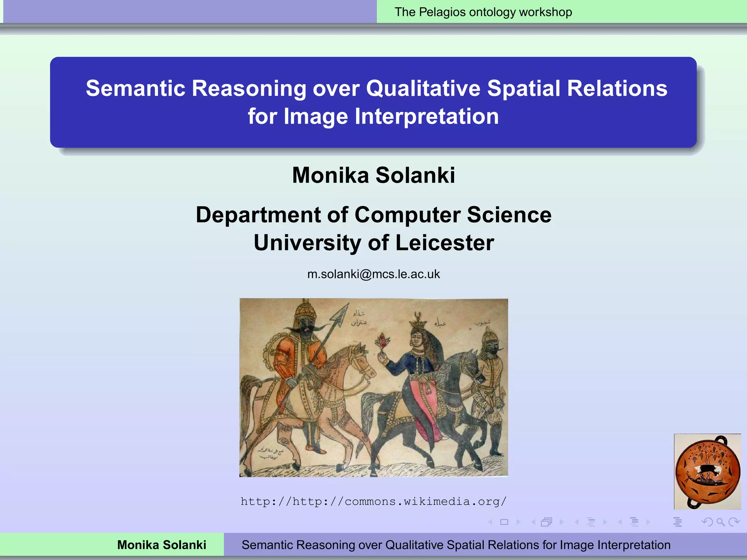
Task: Click the footer presentation title text
Action: 456,545
